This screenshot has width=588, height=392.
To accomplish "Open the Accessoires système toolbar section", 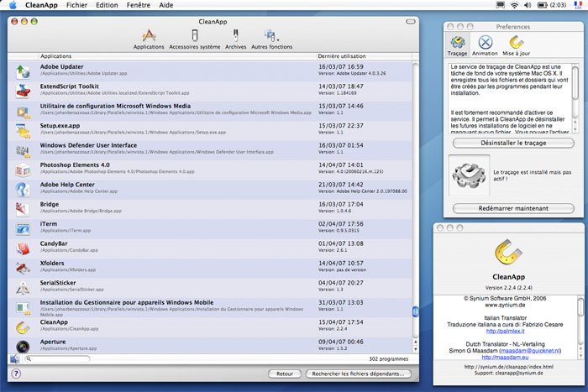I will point(194,39).
